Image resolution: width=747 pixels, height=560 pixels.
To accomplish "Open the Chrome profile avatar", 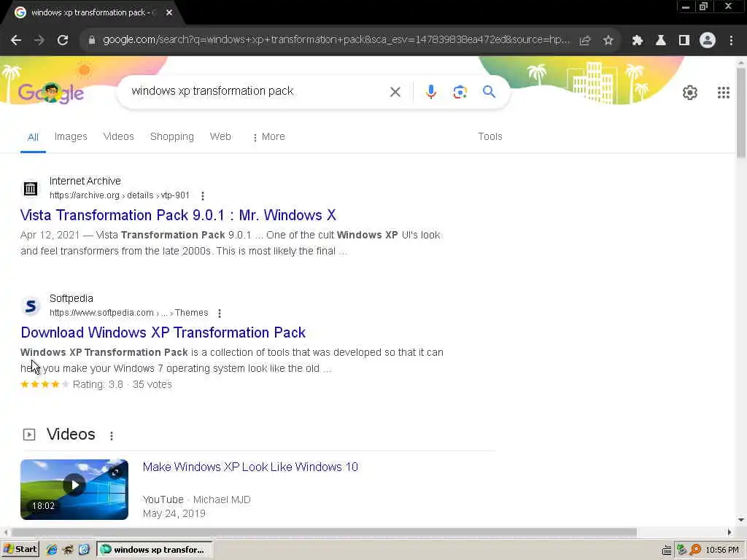I will [x=708, y=41].
